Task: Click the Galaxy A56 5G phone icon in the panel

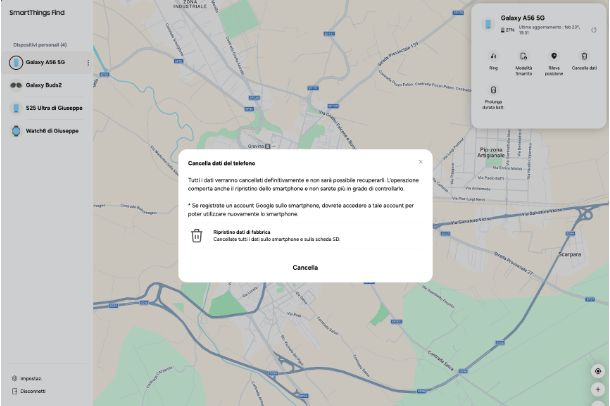Action: pos(488,24)
